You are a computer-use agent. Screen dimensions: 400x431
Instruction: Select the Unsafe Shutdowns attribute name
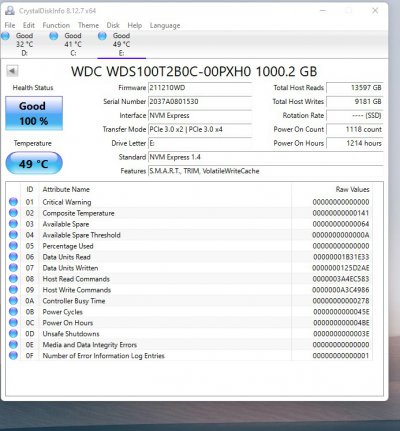point(71,334)
